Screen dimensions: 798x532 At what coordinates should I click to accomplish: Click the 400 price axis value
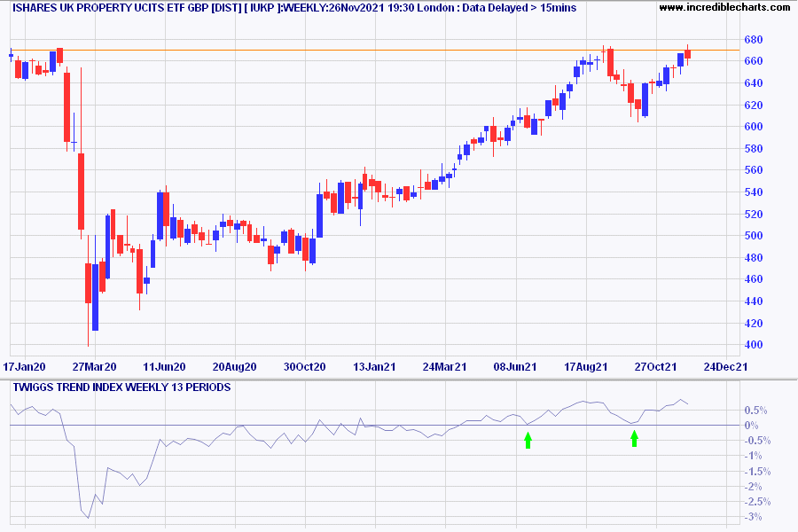pos(753,345)
